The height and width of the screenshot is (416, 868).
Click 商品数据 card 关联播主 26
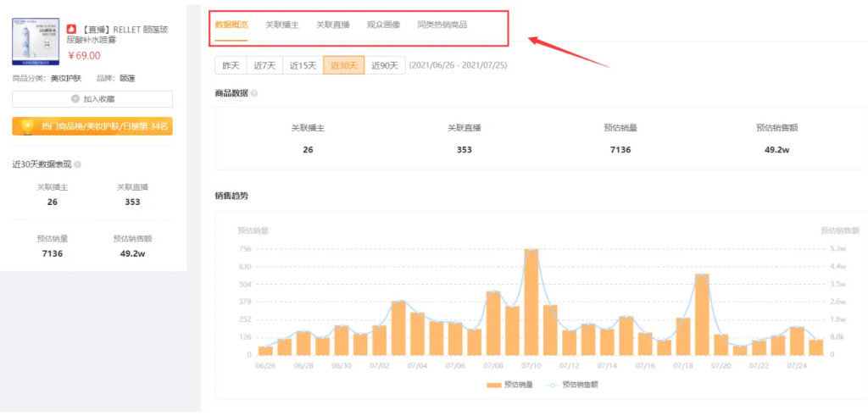coord(308,149)
